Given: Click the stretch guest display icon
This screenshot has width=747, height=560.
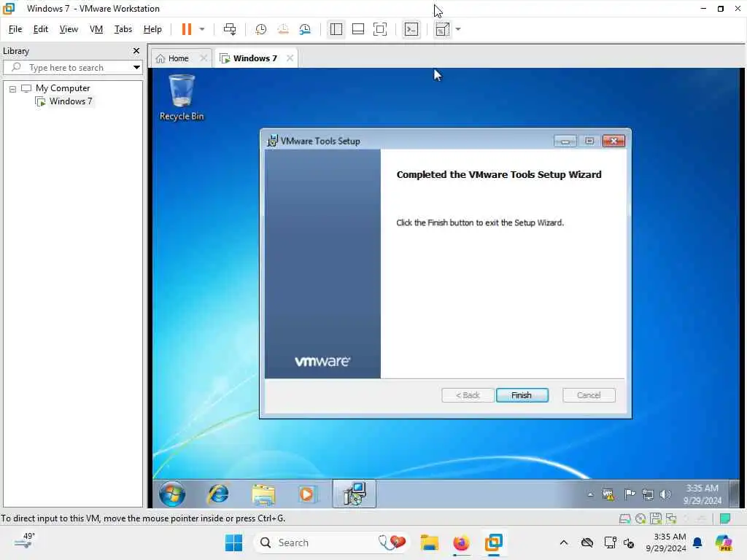Looking at the screenshot, I should click(442, 29).
